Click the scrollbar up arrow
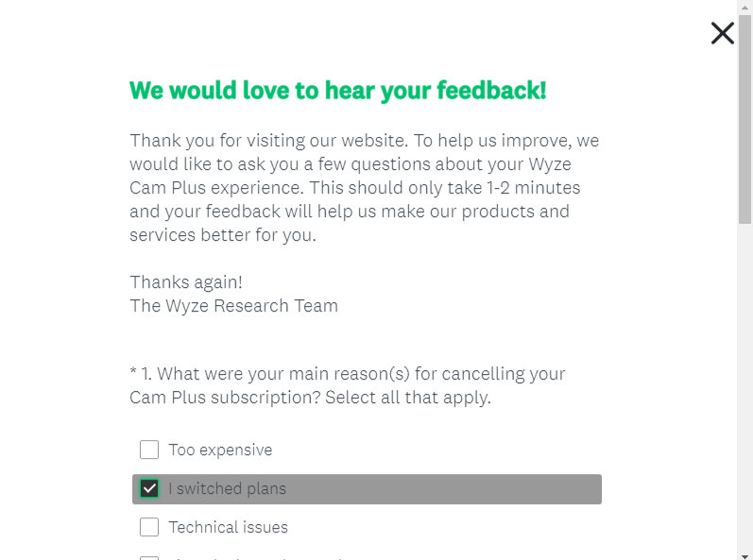 pyautogui.click(x=744, y=7)
